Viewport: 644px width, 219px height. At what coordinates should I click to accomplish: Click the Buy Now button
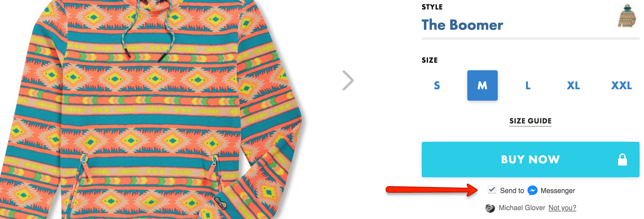pos(530,159)
